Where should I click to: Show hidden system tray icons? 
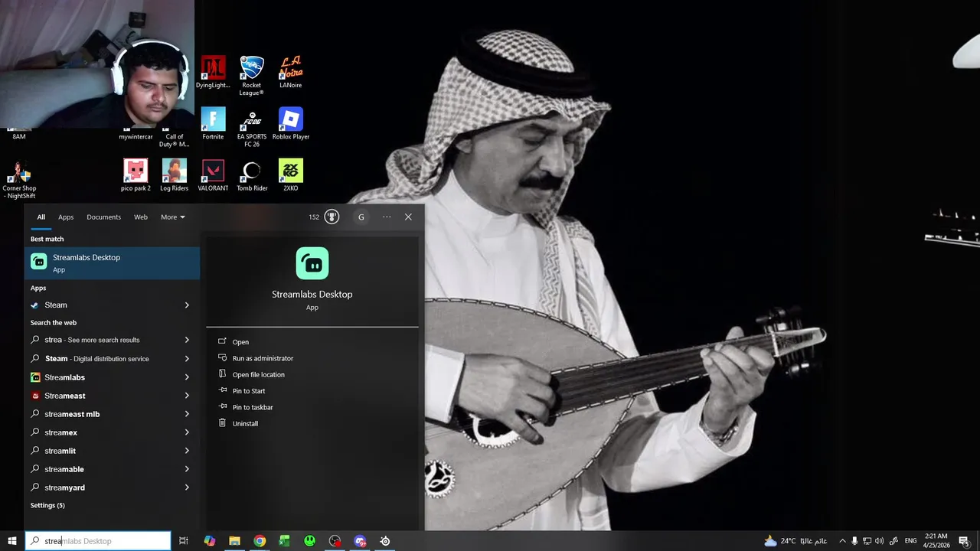(x=842, y=541)
